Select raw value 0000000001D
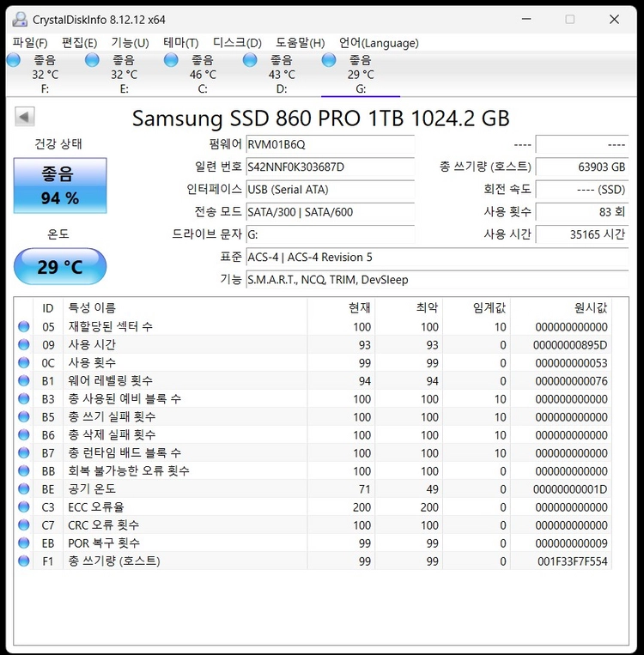 (570, 489)
